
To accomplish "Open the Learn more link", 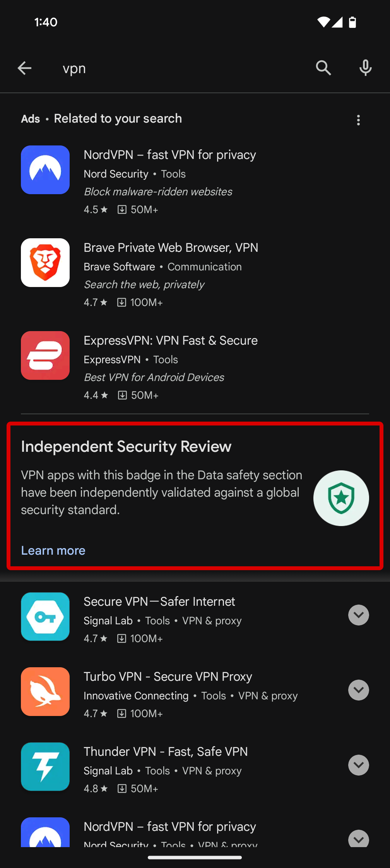I will coord(53,550).
